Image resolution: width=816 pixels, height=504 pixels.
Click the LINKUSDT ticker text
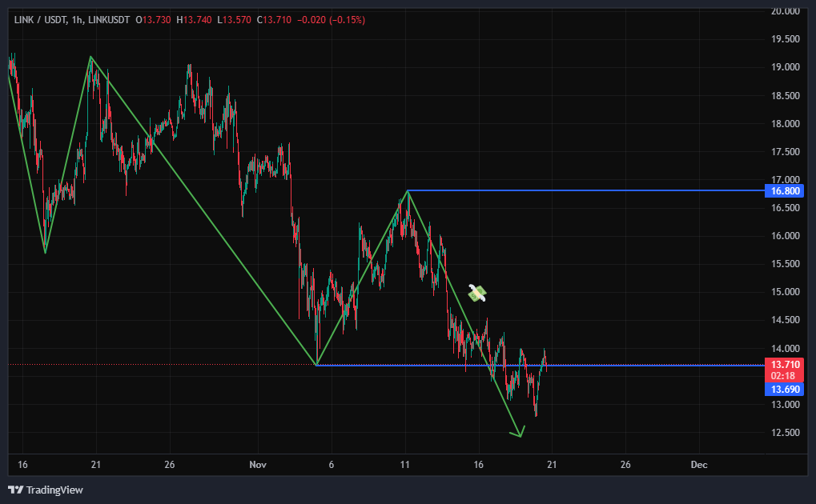(x=108, y=19)
